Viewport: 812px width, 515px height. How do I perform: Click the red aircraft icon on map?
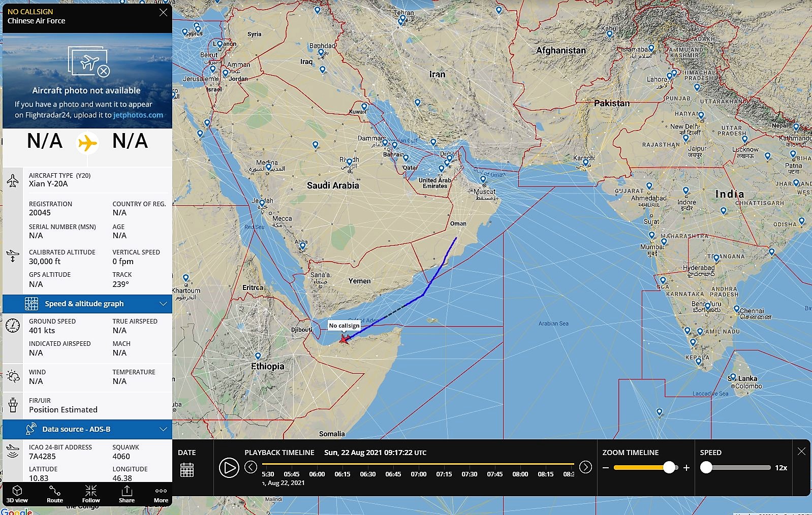click(x=345, y=339)
